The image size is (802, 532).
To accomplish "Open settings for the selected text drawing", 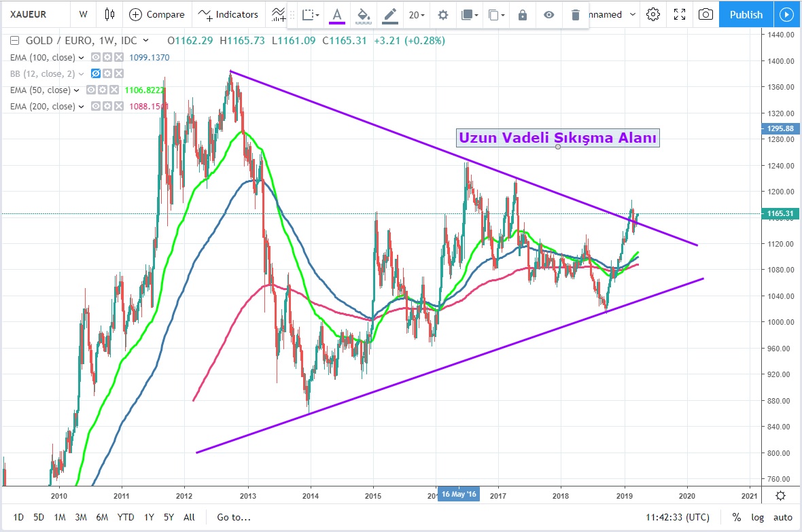I will pyautogui.click(x=443, y=15).
